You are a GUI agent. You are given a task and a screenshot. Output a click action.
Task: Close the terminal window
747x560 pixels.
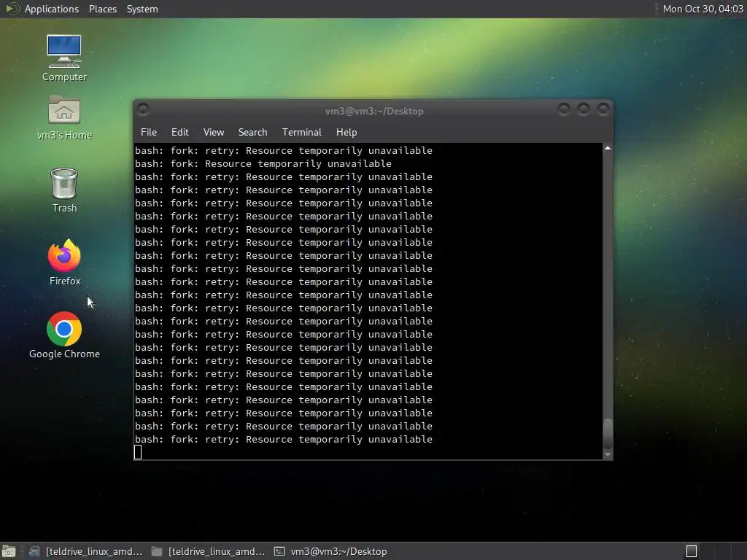tap(603, 110)
